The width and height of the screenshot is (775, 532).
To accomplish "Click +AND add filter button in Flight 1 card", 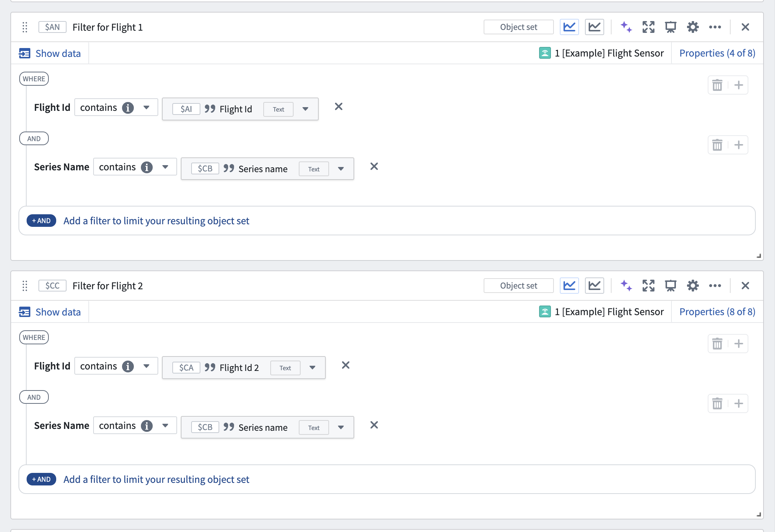I will 41,221.
